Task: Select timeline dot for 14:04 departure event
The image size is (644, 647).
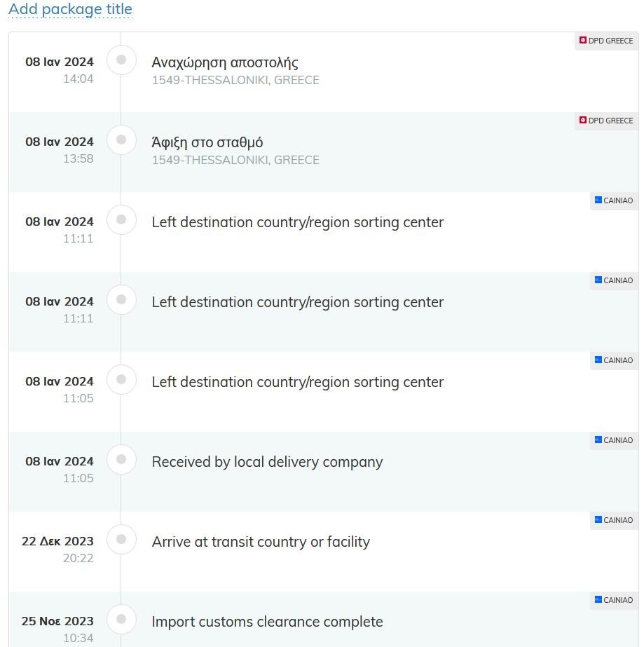Action: (121, 60)
